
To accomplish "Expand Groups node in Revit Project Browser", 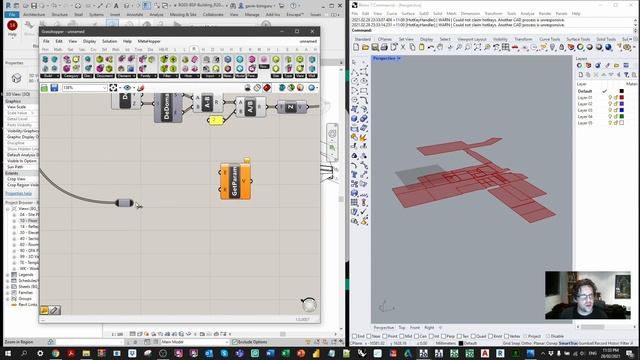I will (x=8, y=299).
